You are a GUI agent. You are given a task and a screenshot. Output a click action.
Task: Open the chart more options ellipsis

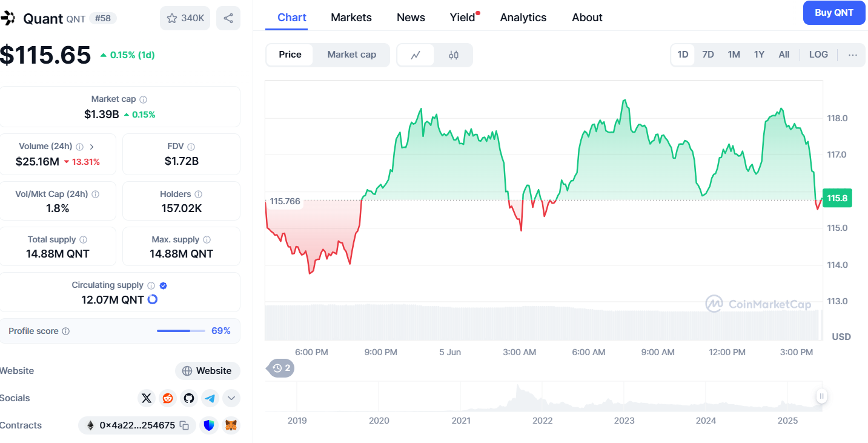click(x=853, y=55)
